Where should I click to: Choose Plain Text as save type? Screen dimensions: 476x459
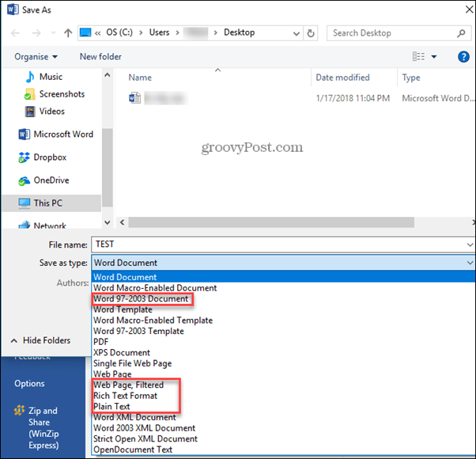click(x=111, y=407)
